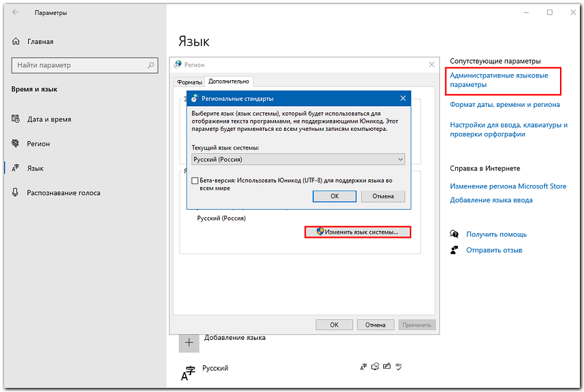Close the Региональные стандарты dialog
Image resolution: width=584 pixels, height=392 pixels.
402,99
